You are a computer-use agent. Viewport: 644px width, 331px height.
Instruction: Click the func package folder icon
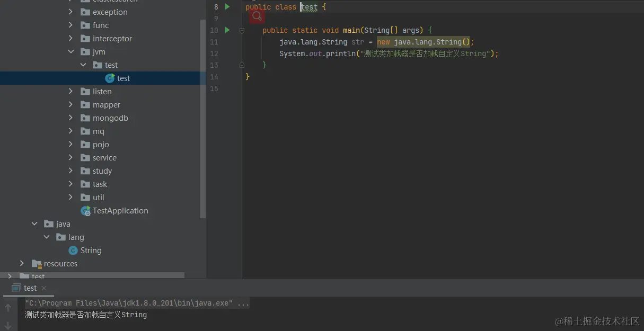coord(85,25)
